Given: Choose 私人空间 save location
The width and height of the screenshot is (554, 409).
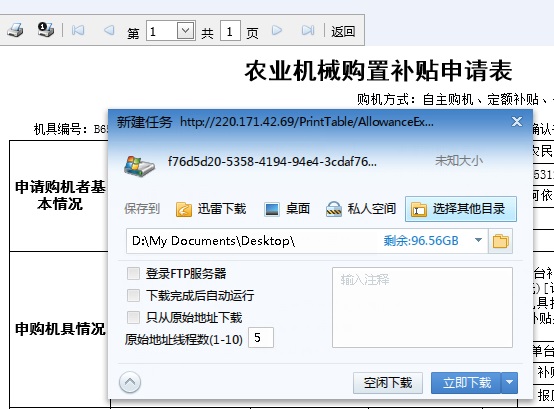Looking at the screenshot, I should coord(360,209).
